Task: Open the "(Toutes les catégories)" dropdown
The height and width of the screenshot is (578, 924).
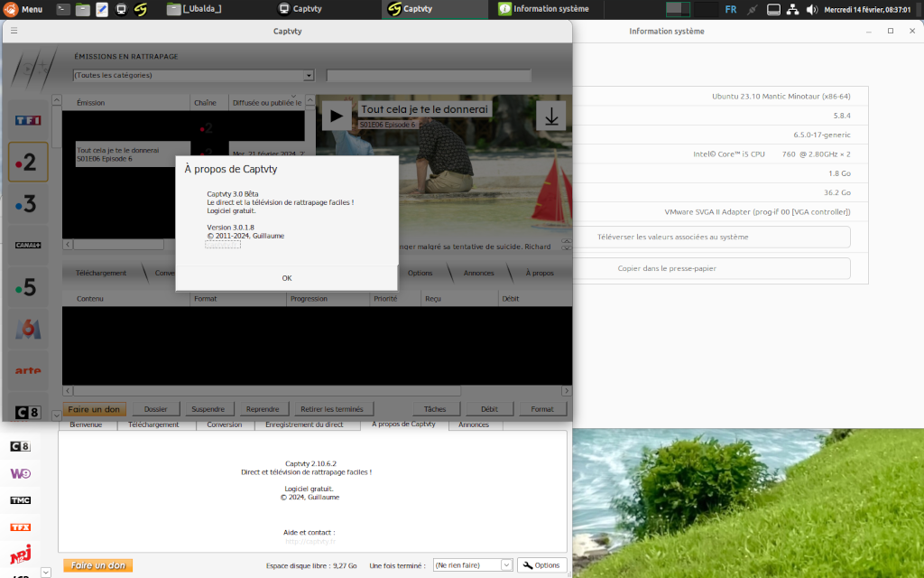Action: tap(191, 75)
